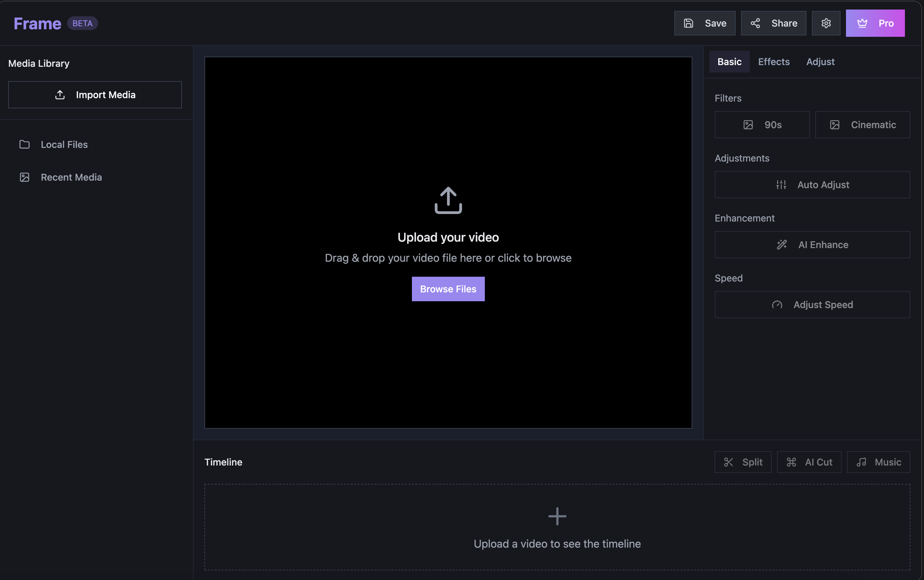The width and height of the screenshot is (924, 580).
Task: Activate the AI Cut tool
Action: 809,462
